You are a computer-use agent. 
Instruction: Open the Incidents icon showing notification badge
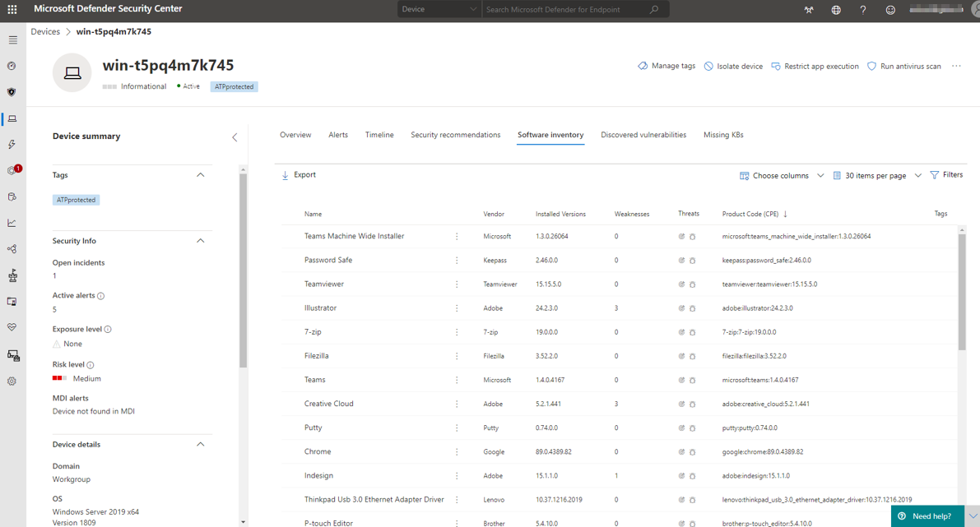coord(11,170)
